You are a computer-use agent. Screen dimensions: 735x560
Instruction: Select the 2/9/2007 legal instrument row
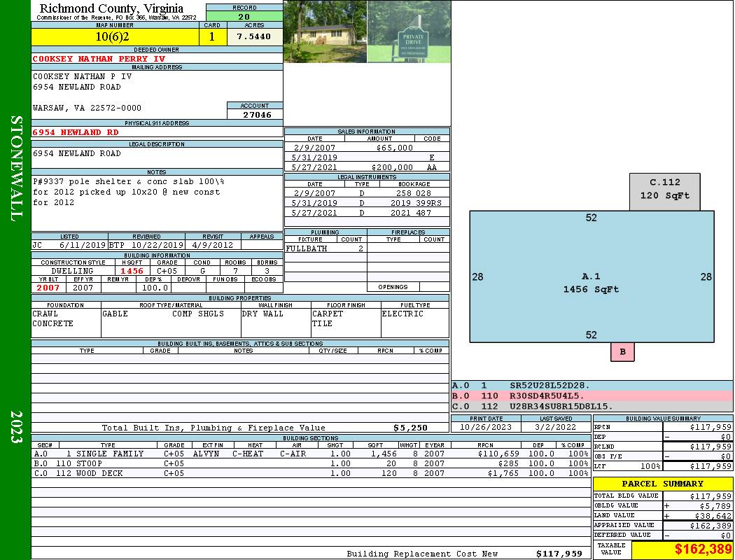coord(367,192)
